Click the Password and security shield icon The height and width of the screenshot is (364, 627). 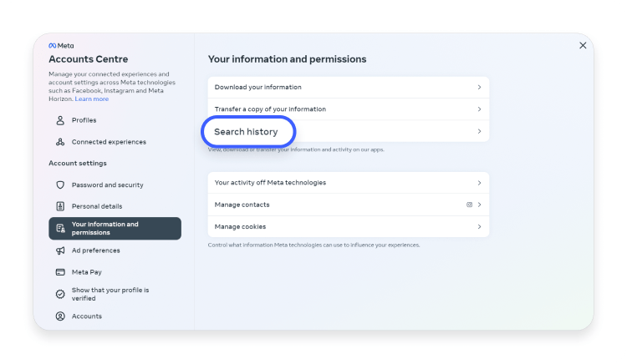pos(60,185)
